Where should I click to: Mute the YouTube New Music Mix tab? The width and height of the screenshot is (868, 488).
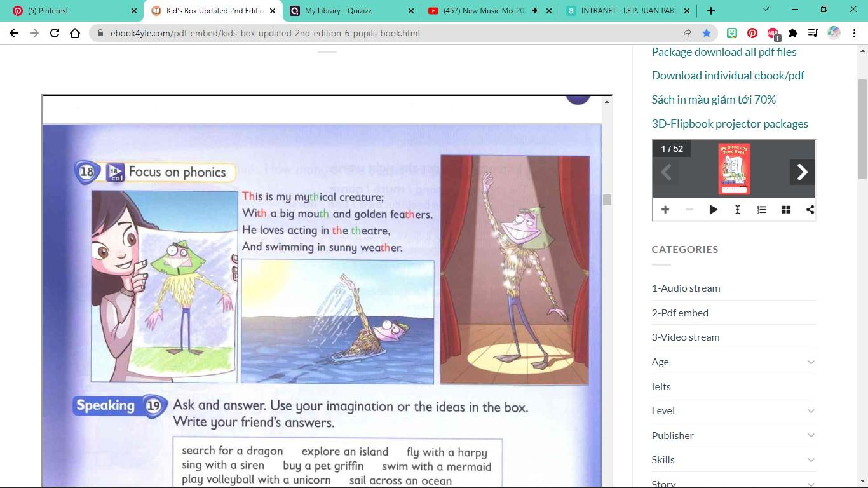click(x=535, y=11)
